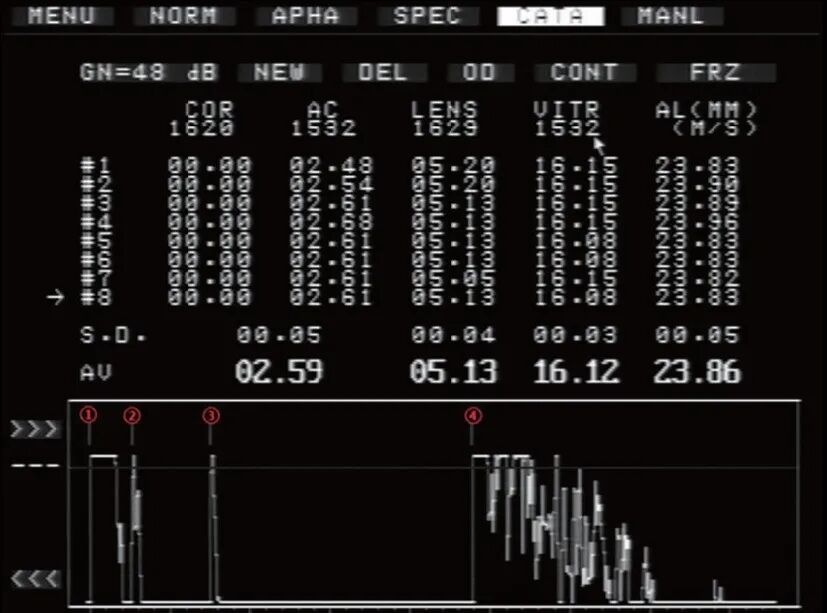Click the row pointer arrow beside #8

coord(55,298)
